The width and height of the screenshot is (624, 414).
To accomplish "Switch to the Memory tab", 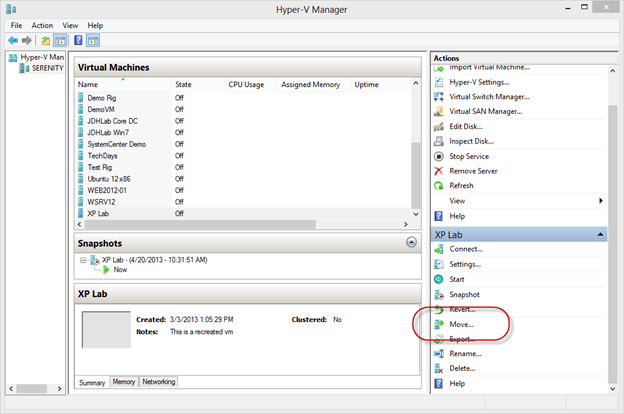I will tap(124, 382).
